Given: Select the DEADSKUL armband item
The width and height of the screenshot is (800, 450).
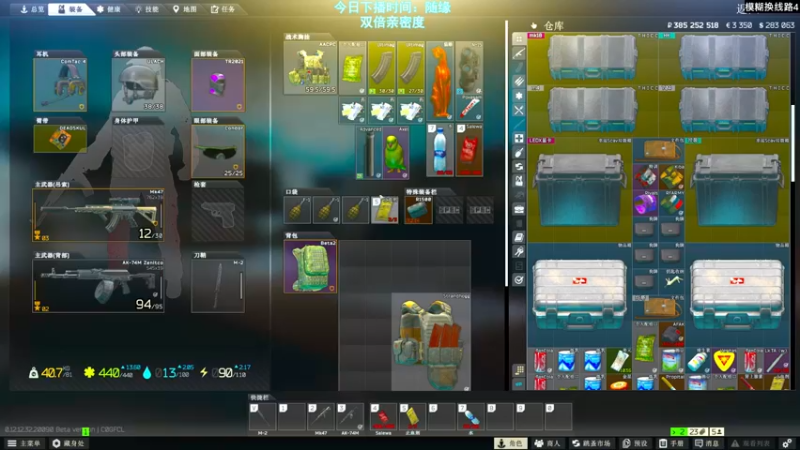Looking at the screenshot, I should (60, 138).
